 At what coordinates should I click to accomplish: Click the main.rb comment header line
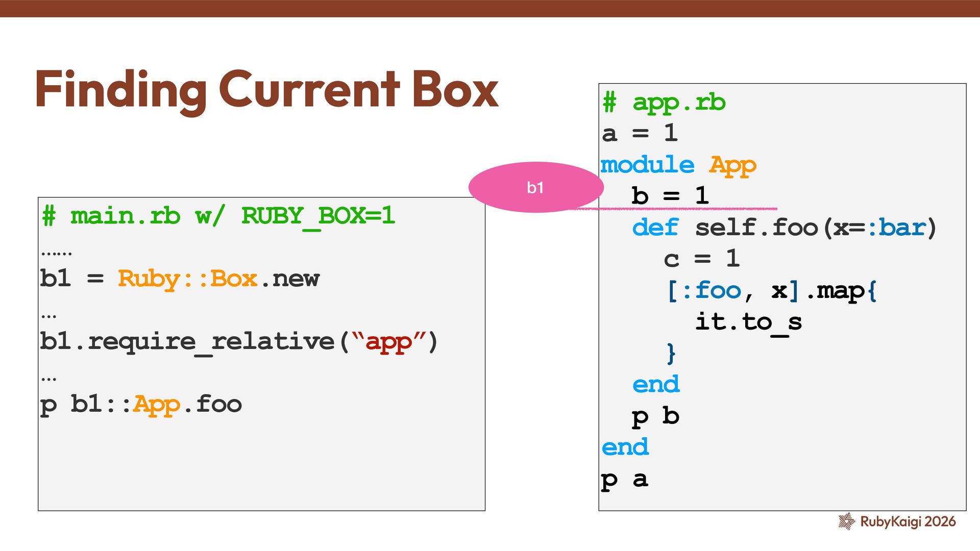pos(218,216)
